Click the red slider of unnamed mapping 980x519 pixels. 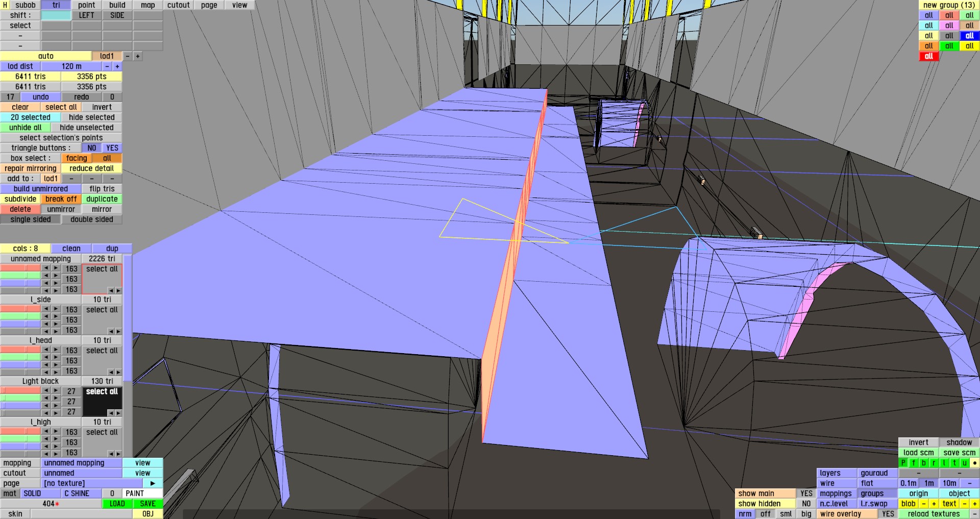(20, 268)
